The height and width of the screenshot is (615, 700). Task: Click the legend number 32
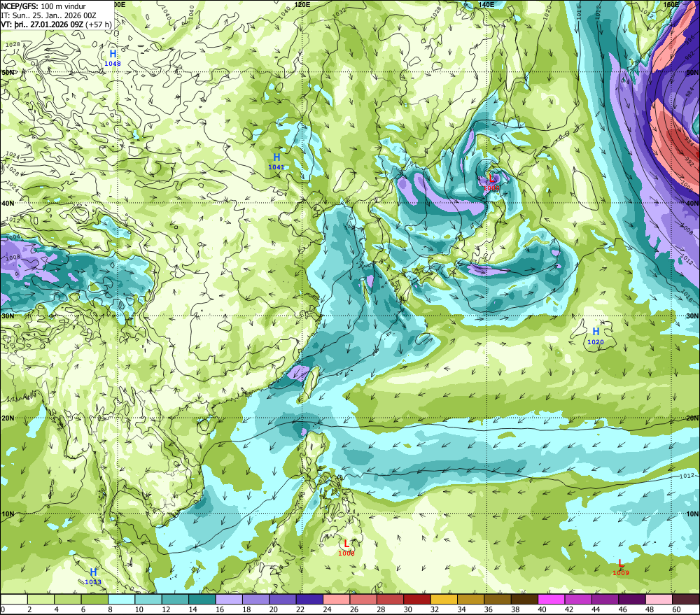click(x=435, y=609)
